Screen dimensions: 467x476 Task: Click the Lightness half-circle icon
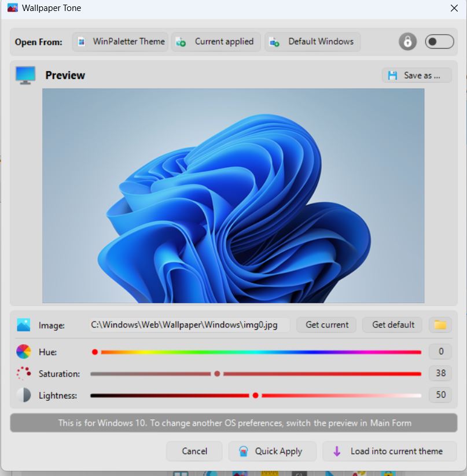click(x=23, y=395)
